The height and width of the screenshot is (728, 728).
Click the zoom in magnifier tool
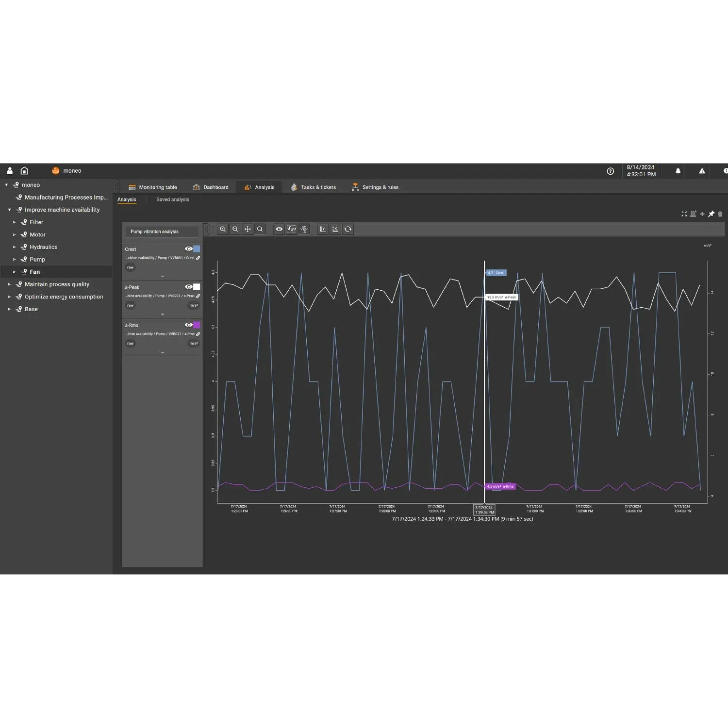223,229
